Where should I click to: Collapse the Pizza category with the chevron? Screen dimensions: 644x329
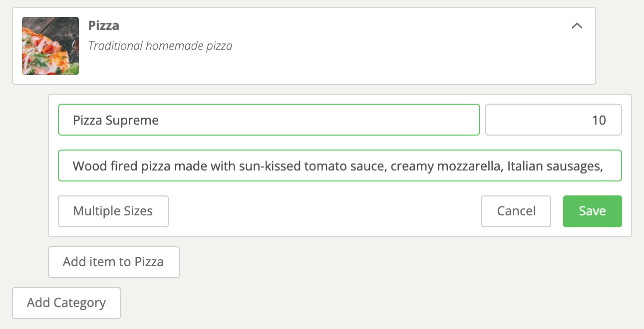[x=577, y=26]
